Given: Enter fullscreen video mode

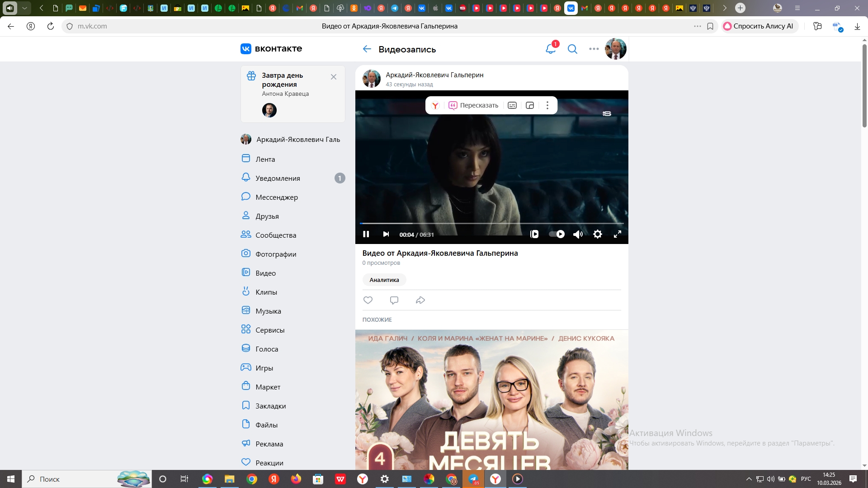Looking at the screenshot, I should (617, 234).
